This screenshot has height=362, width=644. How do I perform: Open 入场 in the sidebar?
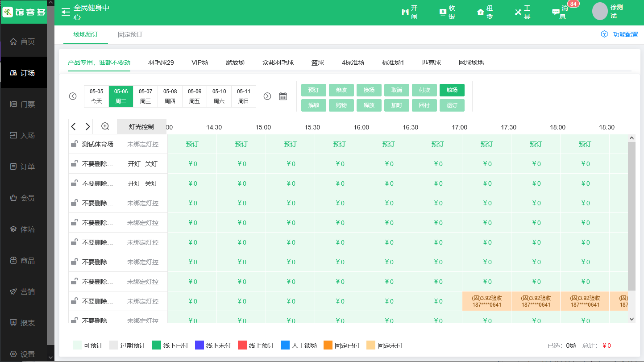23,135
